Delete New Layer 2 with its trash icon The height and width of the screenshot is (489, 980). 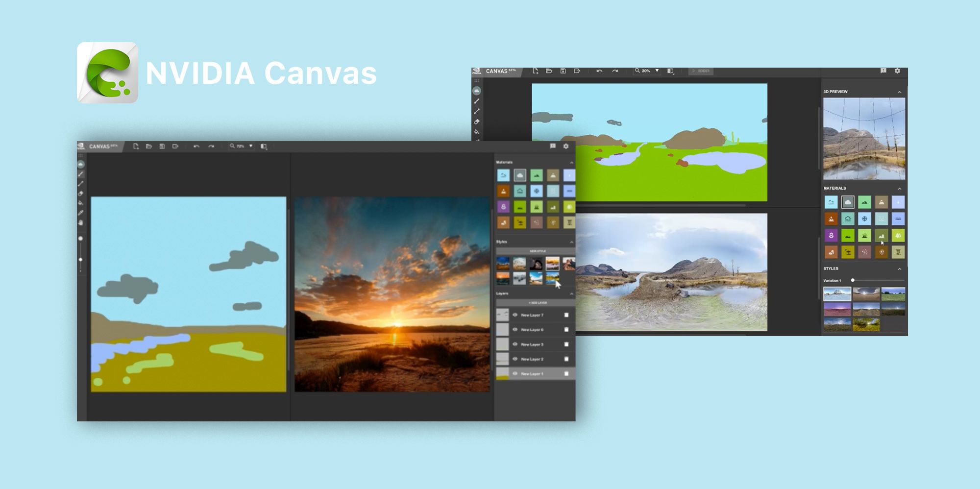click(566, 359)
